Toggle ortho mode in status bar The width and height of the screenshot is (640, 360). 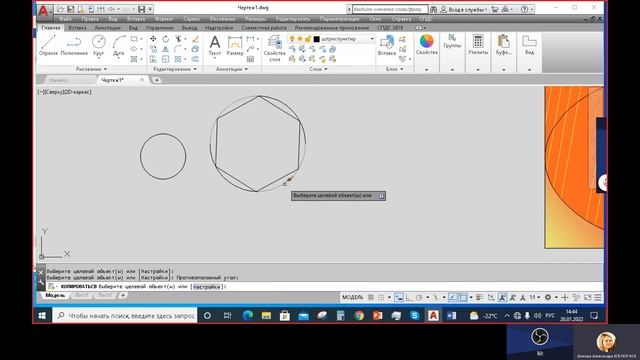[409, 298]
